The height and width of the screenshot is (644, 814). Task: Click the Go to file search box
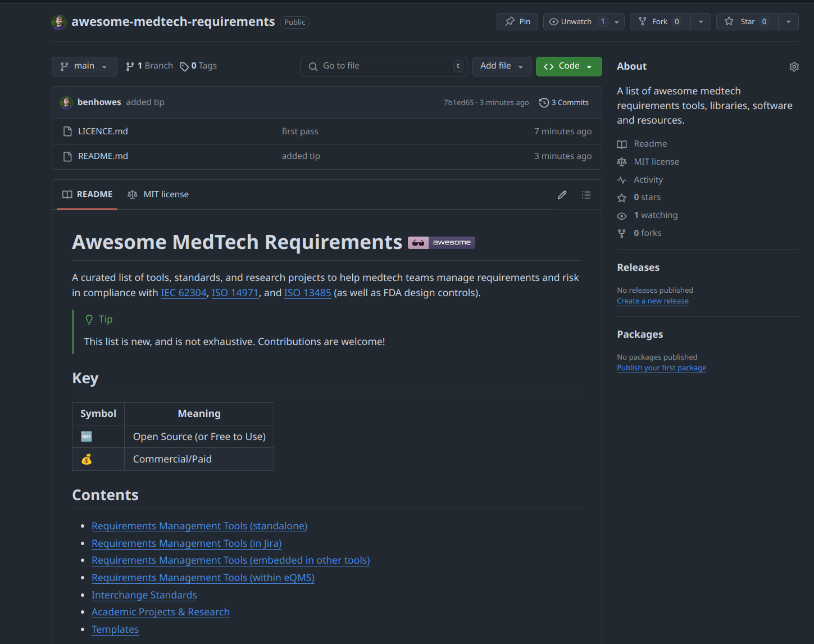click(x=384, y=66)
